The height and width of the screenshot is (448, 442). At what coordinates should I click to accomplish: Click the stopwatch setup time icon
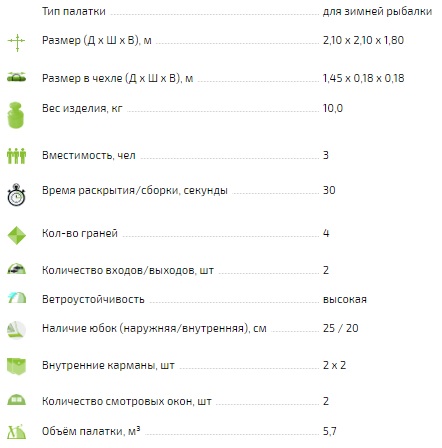[x=16, y=195]
